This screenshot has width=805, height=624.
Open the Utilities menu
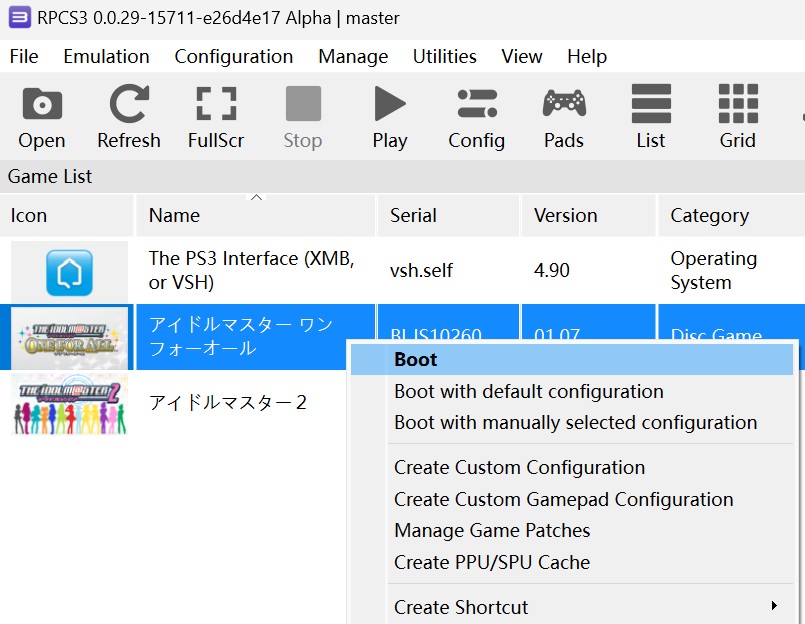pos(445,56)
